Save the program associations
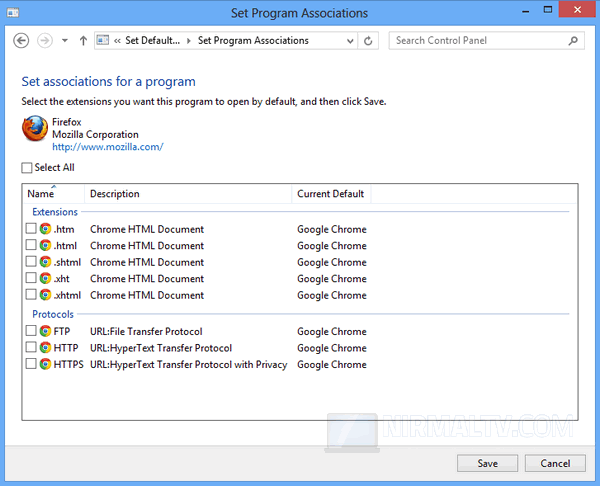Screen dimensions: 600x486 pos(488,463)
